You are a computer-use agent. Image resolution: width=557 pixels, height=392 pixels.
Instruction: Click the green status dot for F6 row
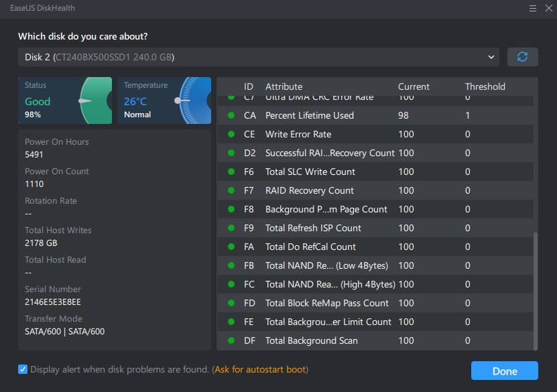pos(231,172)
